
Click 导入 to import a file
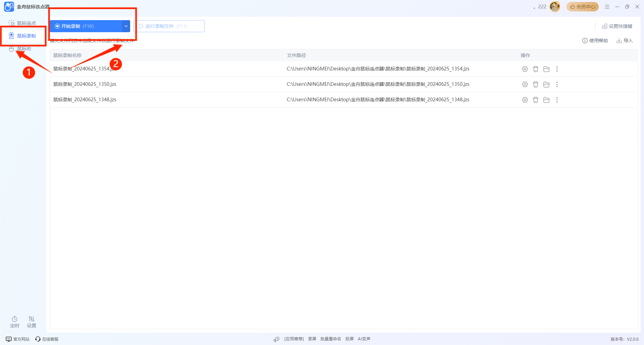[x=625, y=41]
